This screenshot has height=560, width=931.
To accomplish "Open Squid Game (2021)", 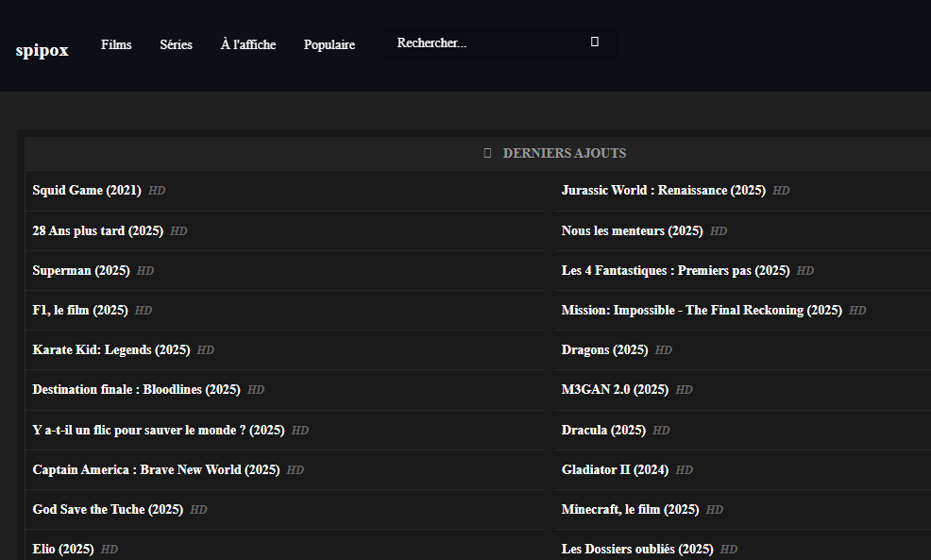I will point(87,191).
